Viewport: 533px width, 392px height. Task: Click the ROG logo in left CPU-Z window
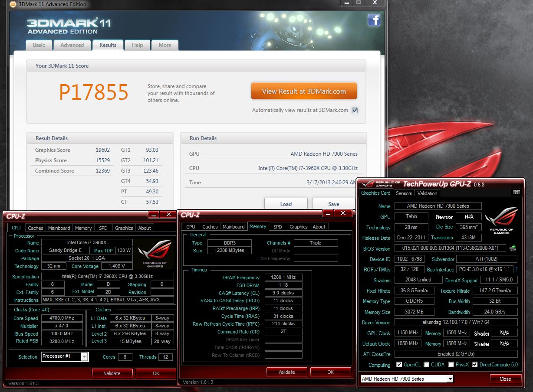pyautogui.click(x=156, y=254)
